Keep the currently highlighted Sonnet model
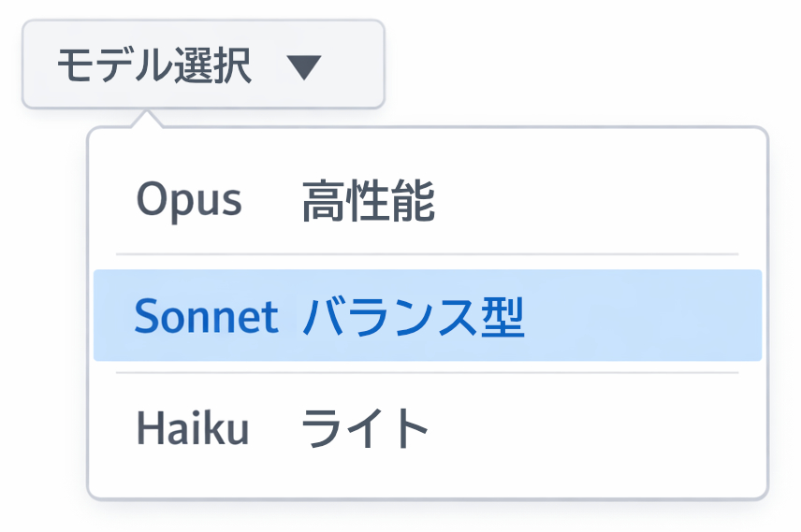Image resolution: width=801 pixels, height=532 pixels. click(427, 316)
